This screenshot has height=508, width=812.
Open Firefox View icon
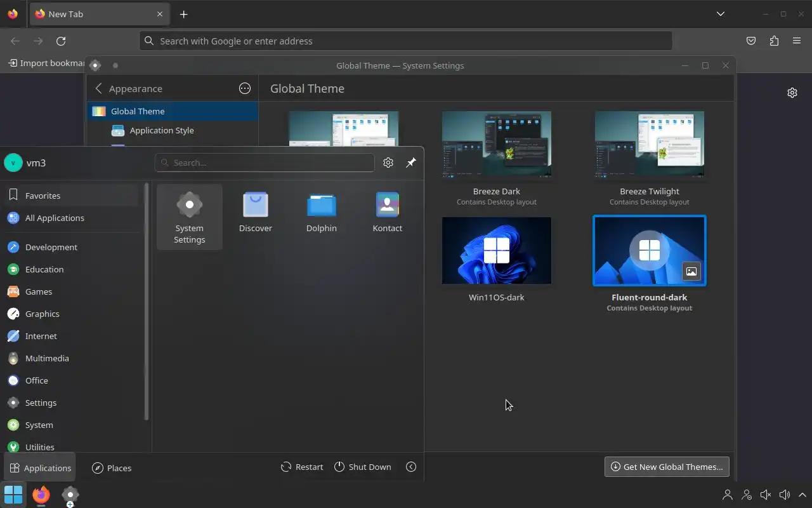coord(13,14)
